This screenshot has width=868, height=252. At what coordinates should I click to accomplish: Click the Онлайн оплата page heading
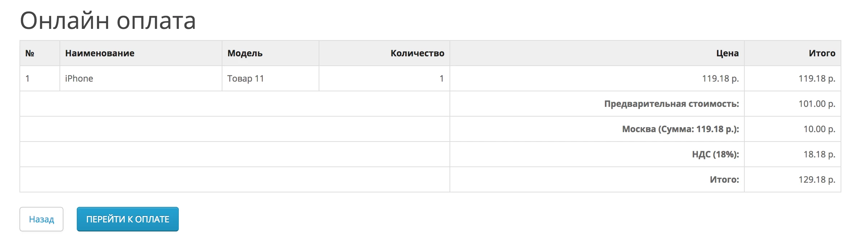[108, 21]
